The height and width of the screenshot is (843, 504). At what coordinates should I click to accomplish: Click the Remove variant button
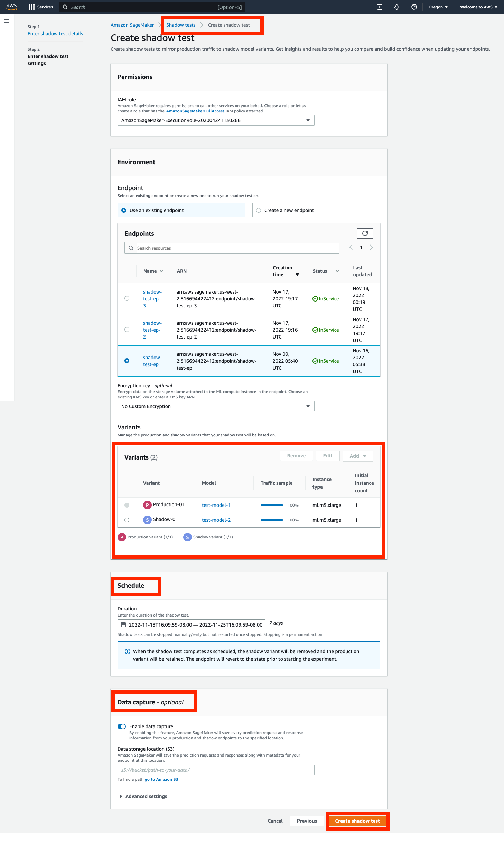[297, 456]
